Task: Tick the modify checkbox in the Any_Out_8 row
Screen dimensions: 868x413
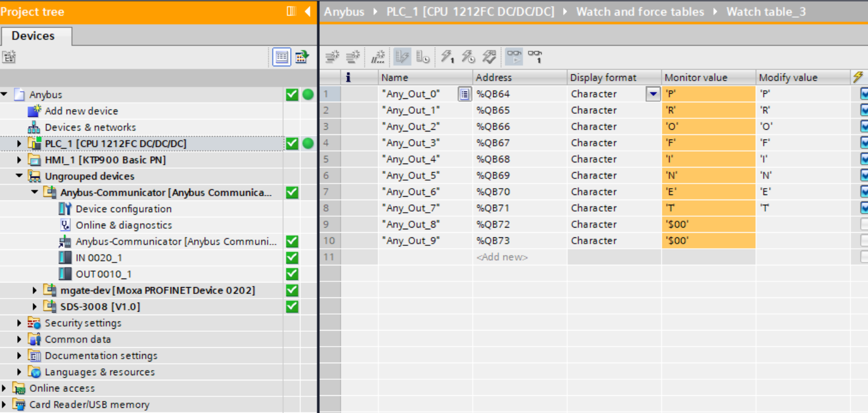Action: click(864, 224)
